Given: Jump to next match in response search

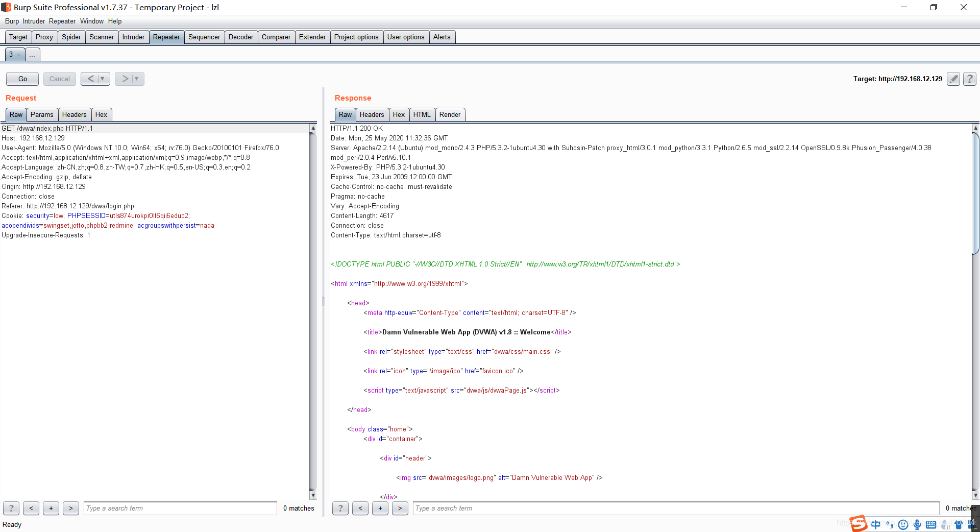Looking at the screenshot, I should [400, 508].
